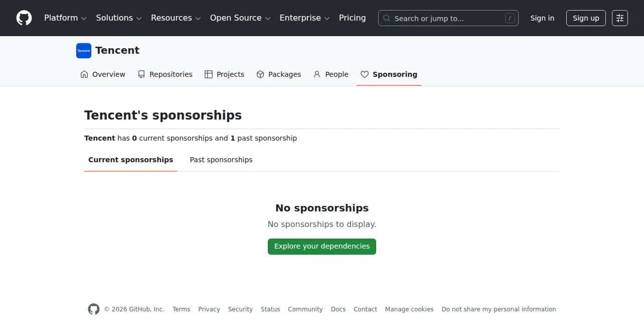
Task: Click the home icon next to Overview
Action: tap(84, 74)
